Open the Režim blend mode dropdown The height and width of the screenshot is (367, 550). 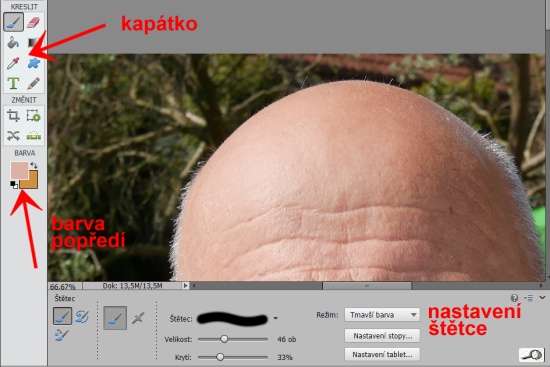[x=382, y=315]
